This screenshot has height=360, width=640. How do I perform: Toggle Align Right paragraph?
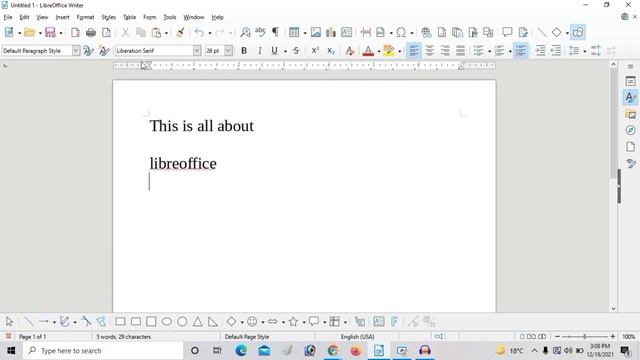coord(445,51)
